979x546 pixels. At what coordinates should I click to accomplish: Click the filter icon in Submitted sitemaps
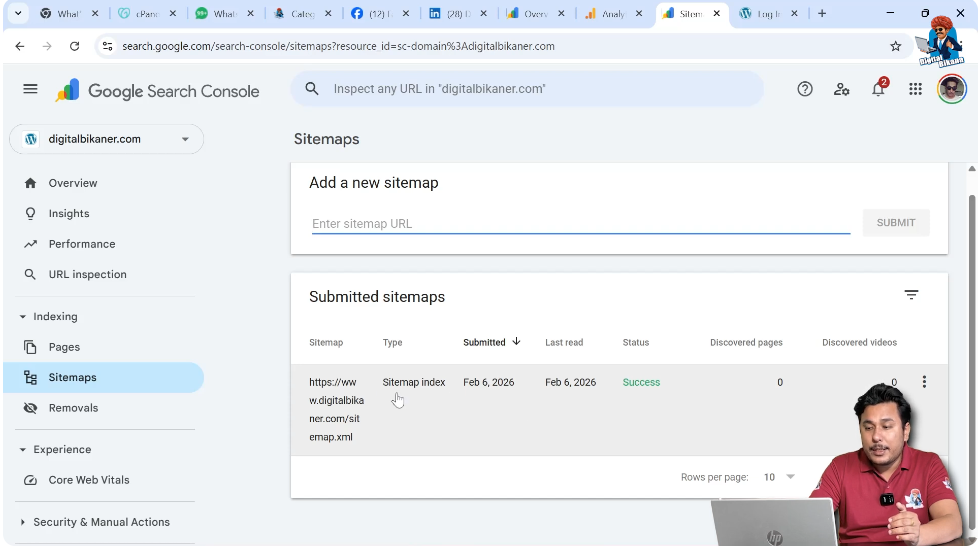click(x=912, y=294)
